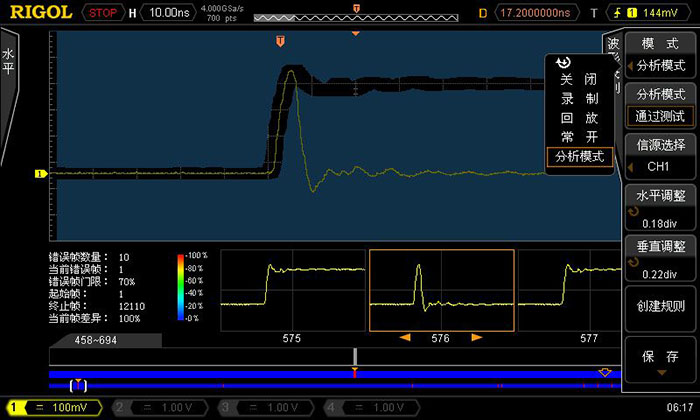
Task: Click the red STOP status indicator
Action: pos(102,13)
